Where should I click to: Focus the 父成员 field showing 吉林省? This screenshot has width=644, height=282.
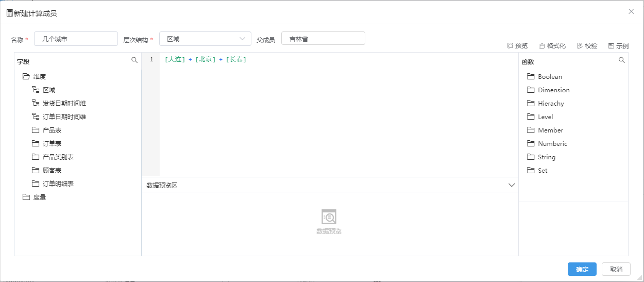[323, 39]
